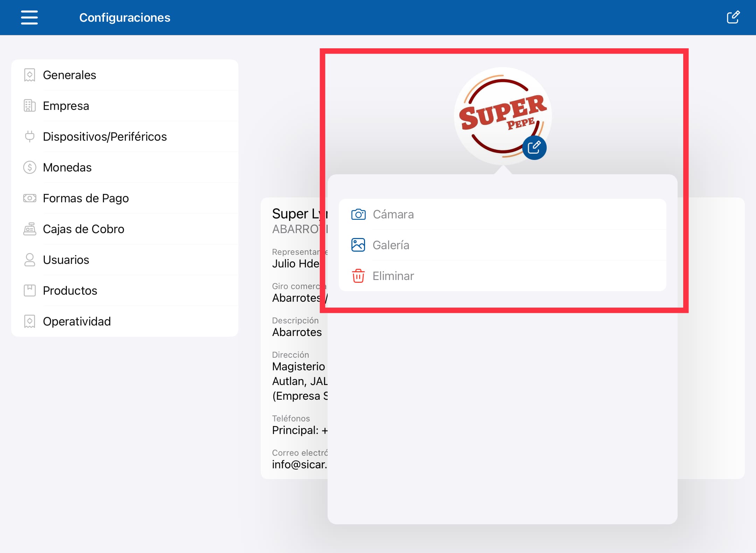
Task: Choose Galería from the popup menu
Action: point(391,245)
